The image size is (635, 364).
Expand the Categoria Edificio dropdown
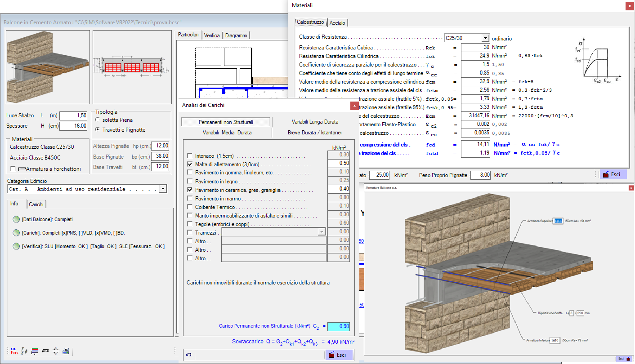point(162,189)
